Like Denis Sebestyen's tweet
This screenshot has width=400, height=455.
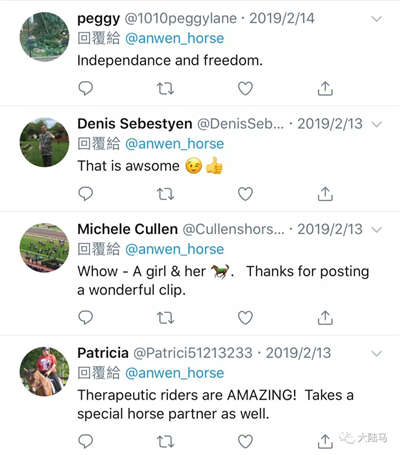point(245,194)
